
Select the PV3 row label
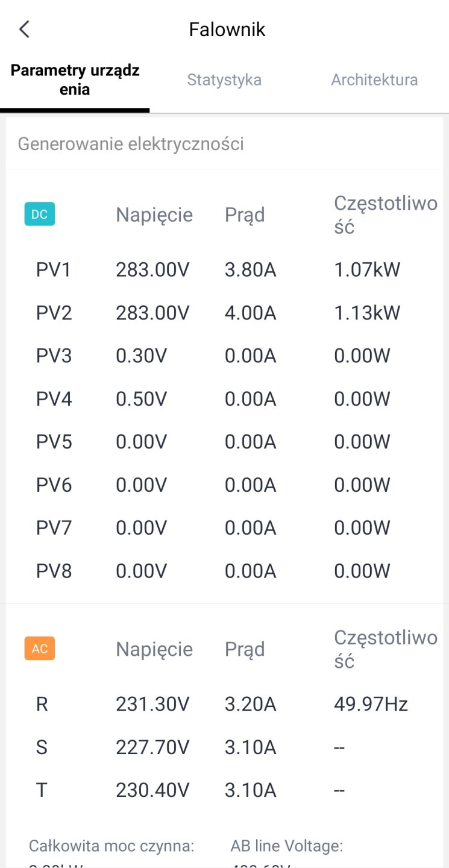coord(54,356)
